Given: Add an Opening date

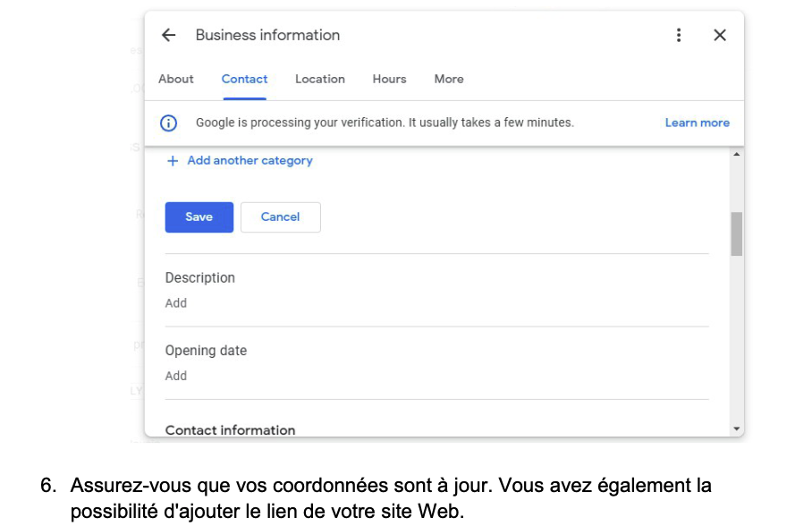Looking at the screenshot, I should [176, 376].
